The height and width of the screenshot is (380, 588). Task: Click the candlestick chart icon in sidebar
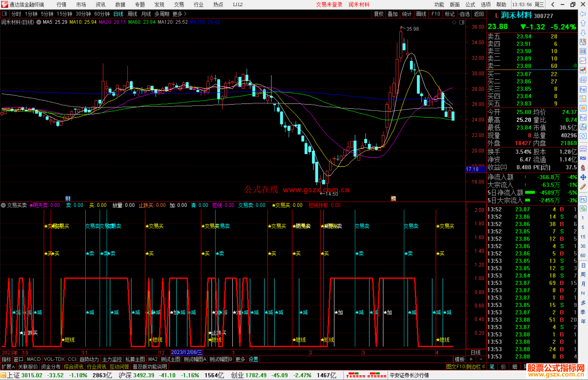pos(583,70)
